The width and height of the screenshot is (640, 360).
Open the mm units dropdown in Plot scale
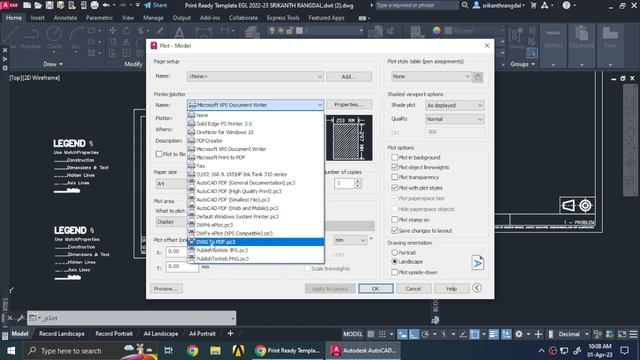pyautogui.click(x=350, y=240)
